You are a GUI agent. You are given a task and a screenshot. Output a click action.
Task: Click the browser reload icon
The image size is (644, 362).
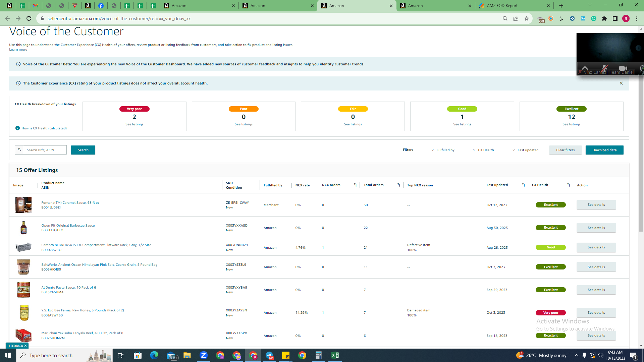[29, 18]
